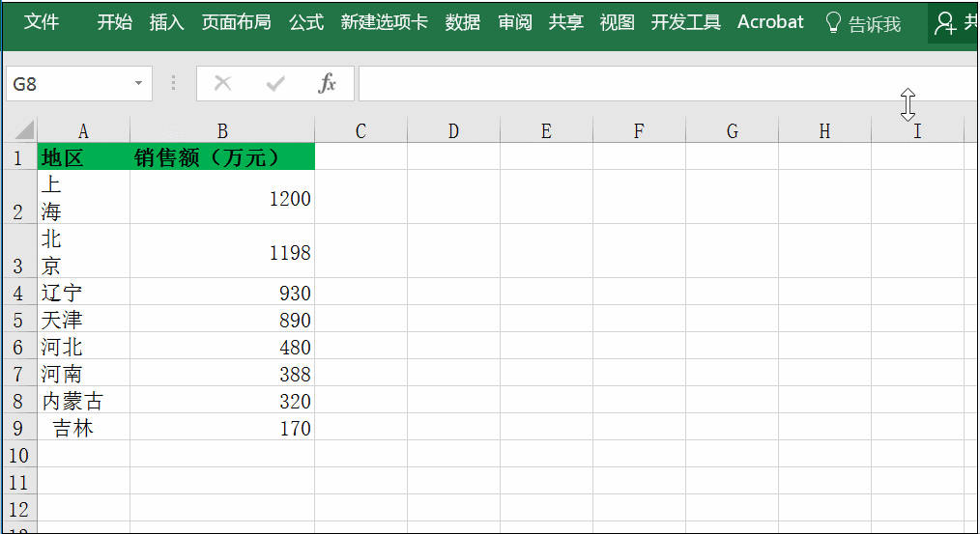980x534 pixels.
Task: Click the 告诉我 lightbulb search box
Action: point(863,24)
